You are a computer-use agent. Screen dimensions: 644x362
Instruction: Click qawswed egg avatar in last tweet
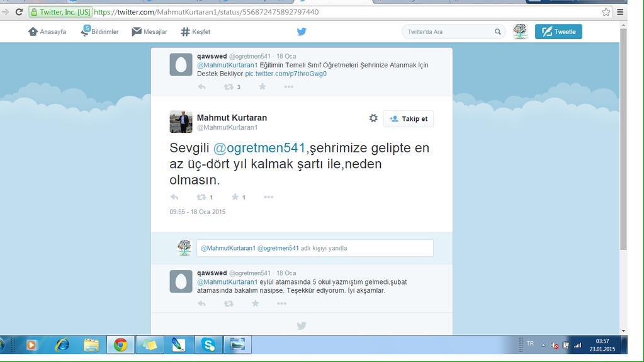[181, 281]
